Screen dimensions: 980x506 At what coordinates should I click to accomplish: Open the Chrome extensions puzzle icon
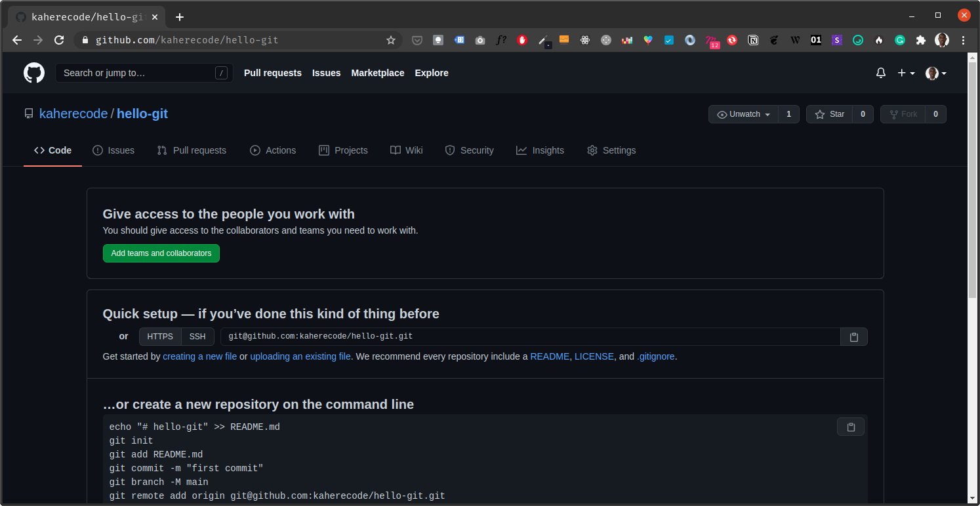click(x=921, y=40)
